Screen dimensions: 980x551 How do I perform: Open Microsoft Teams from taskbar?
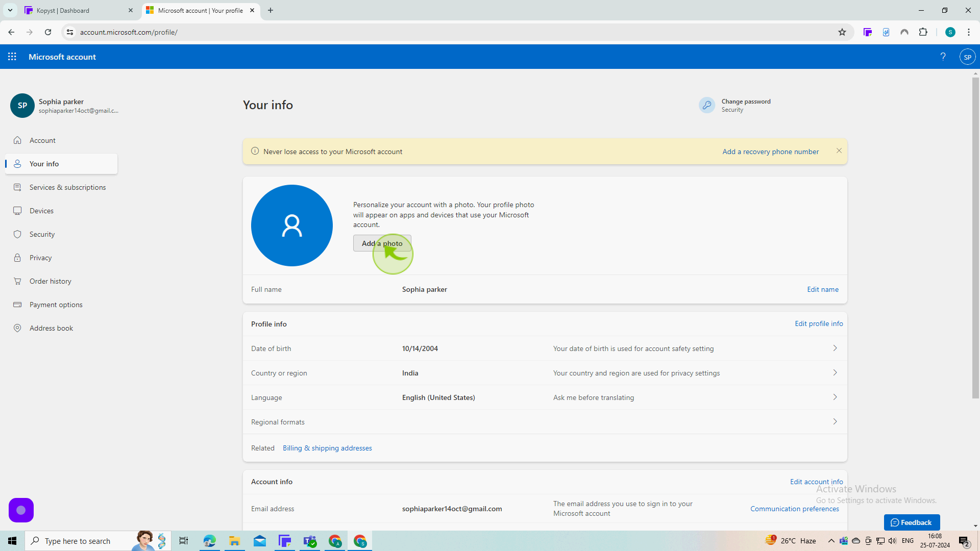(310, 541)
